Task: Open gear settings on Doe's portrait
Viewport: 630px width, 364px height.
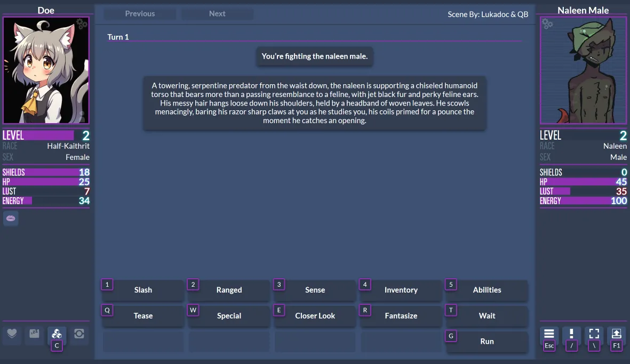Action: tap(82, 23)
